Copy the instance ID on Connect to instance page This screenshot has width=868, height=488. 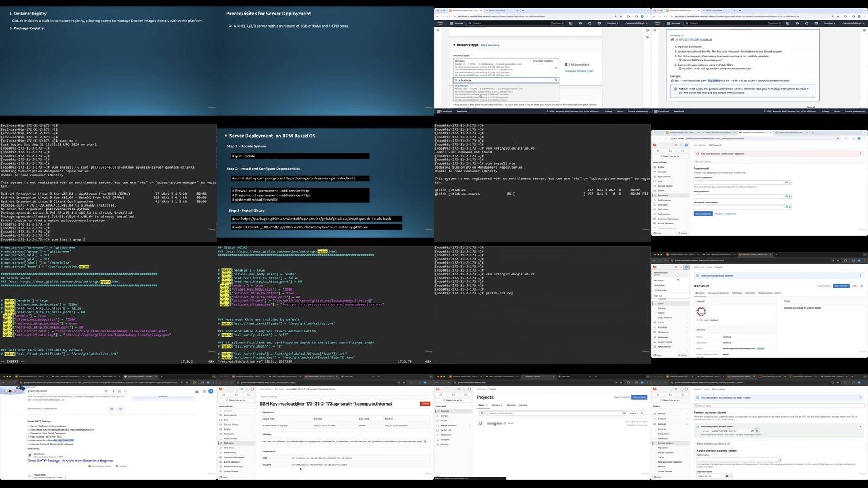672,40
